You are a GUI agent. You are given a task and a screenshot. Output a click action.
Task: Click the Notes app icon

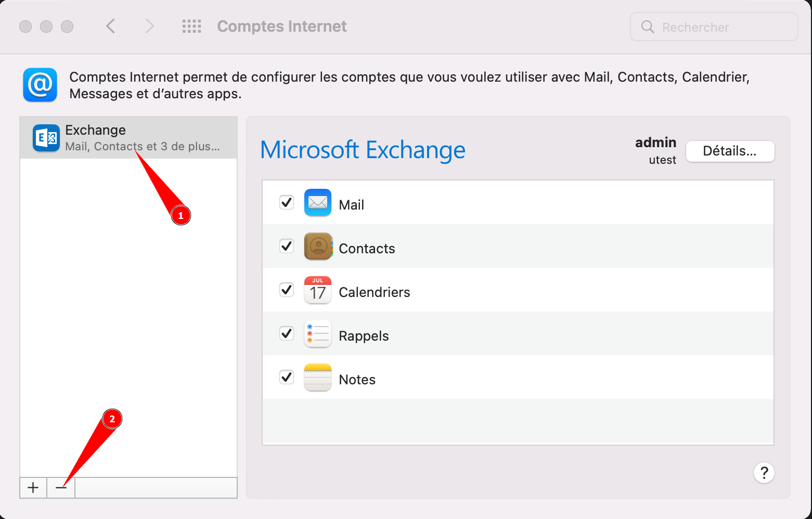[317, 378]
